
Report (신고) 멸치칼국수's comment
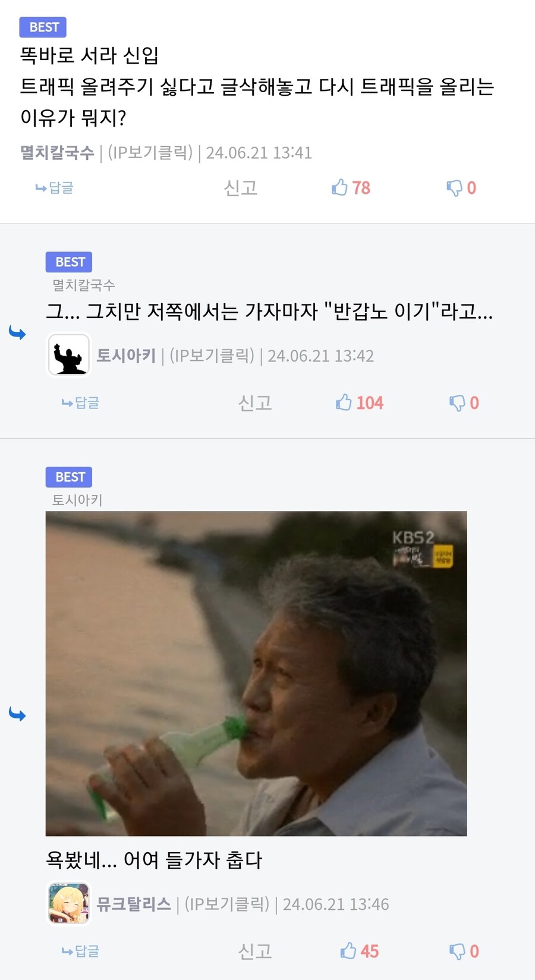tap(240, 188)
